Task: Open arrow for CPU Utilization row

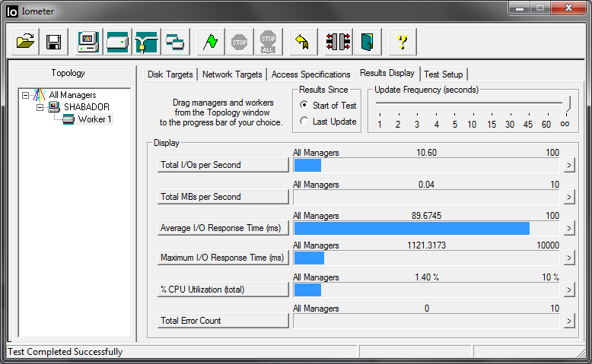Action: tap(569, 290)
